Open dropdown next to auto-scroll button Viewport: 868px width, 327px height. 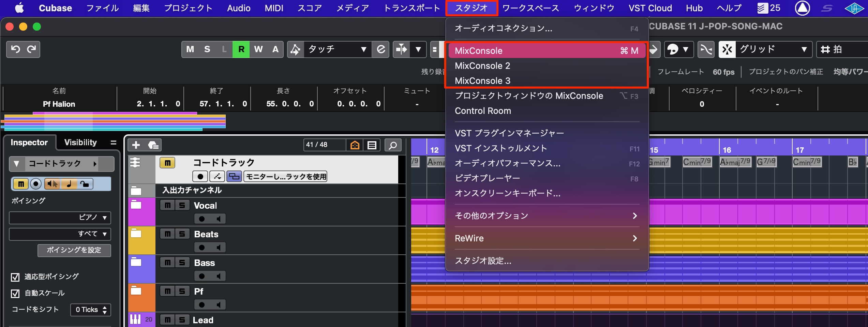pos(418,49)
